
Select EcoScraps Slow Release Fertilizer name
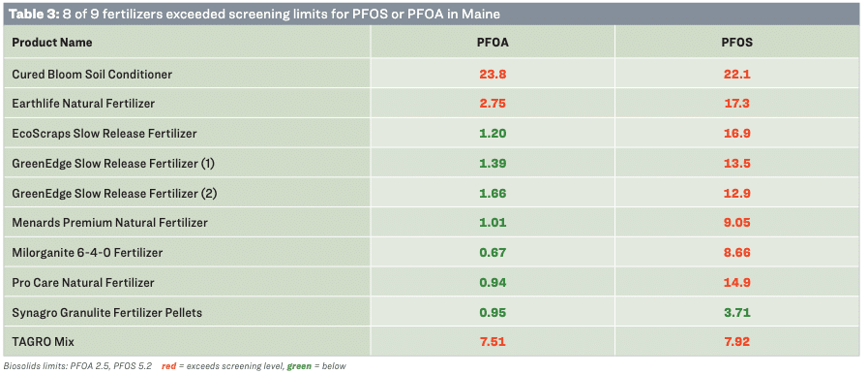click(x=105, y=134)
